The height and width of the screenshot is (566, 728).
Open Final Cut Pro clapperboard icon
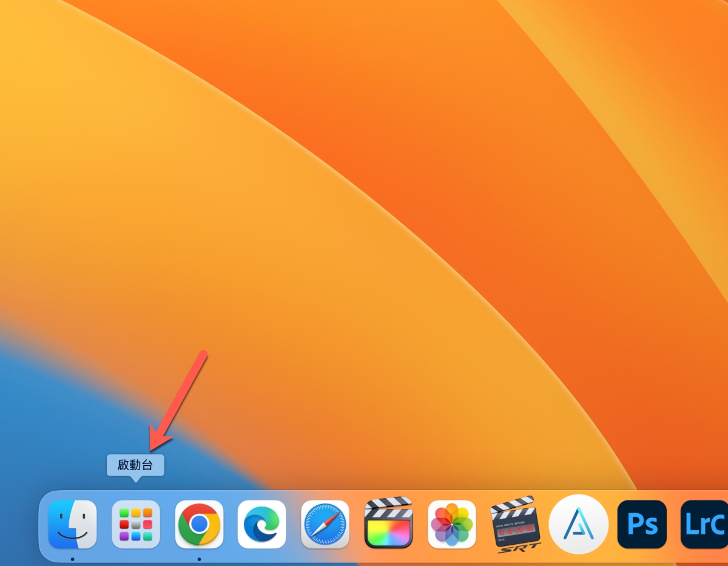[x=388, y=523]
